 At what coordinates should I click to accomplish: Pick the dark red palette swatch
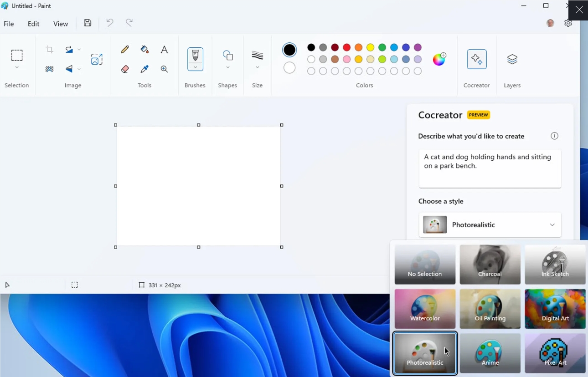(x=335, y=47)
